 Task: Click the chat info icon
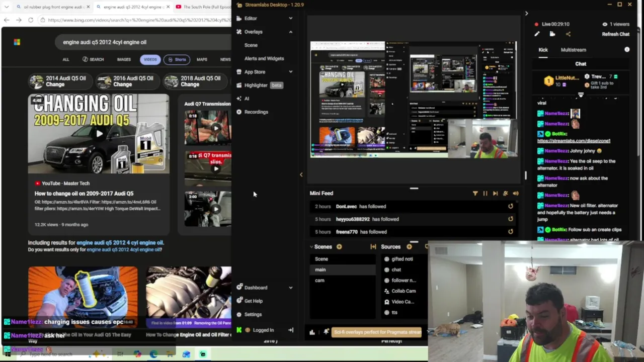(627, 50)
